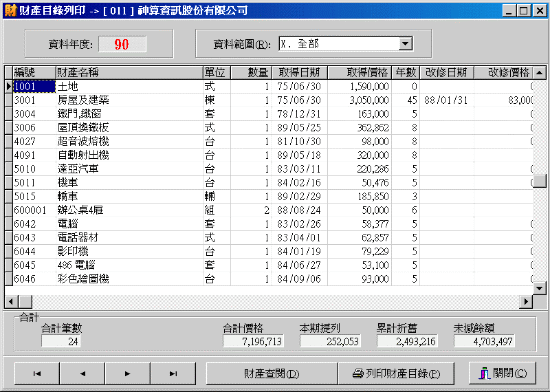Click the 本期提列 field showing 252,053
This screenshot has height=392, width=550.
pos(330,341)
